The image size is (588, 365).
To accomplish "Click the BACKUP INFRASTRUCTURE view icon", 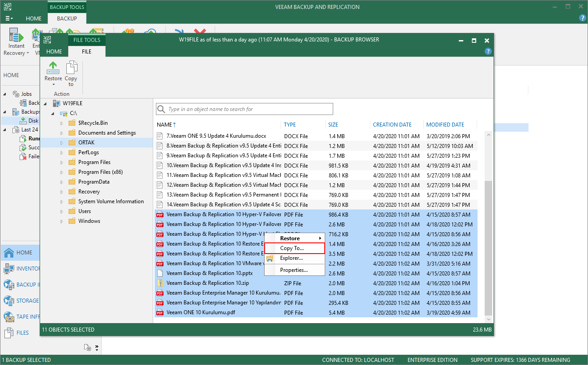I will click(9, 285).
